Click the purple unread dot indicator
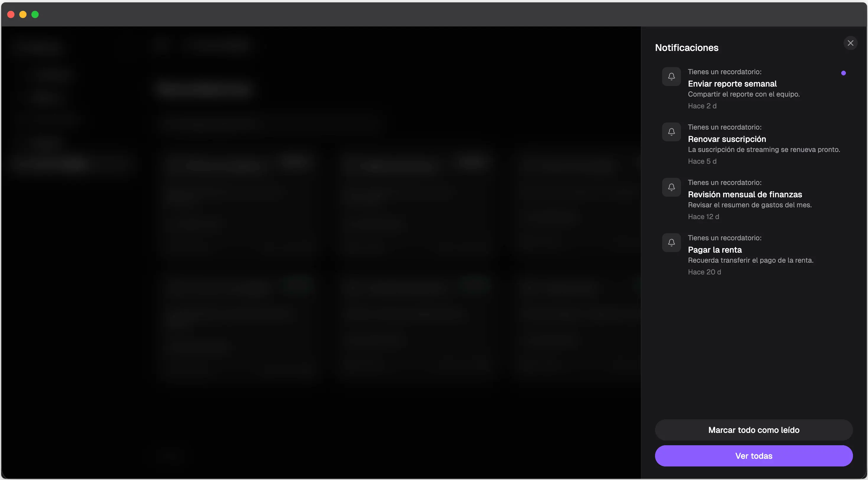The width and height of the screenshot is (868, 480). click(x=843, y=73)
